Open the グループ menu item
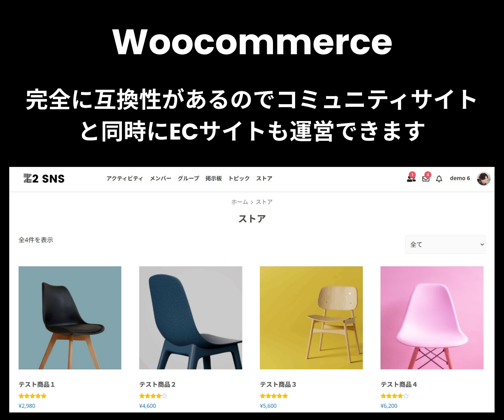This screenshot has height=420, width=504. pos(188,178)
